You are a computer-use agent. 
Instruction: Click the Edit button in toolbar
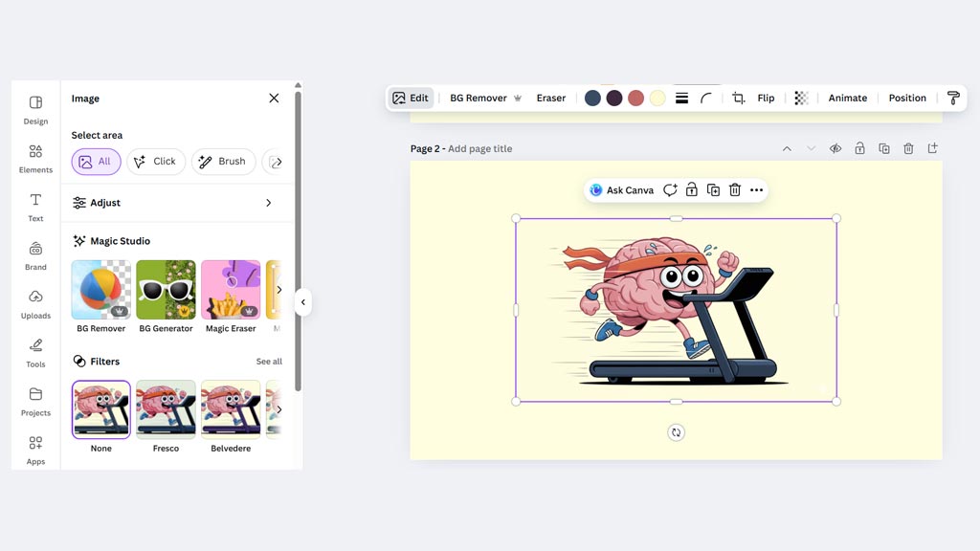click(x=410, y=99)
